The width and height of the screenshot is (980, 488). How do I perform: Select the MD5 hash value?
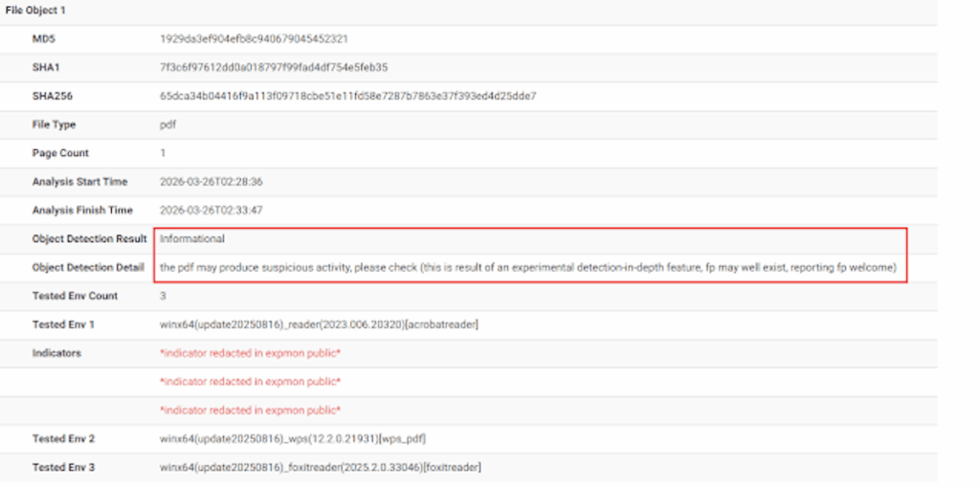point(254,39)
